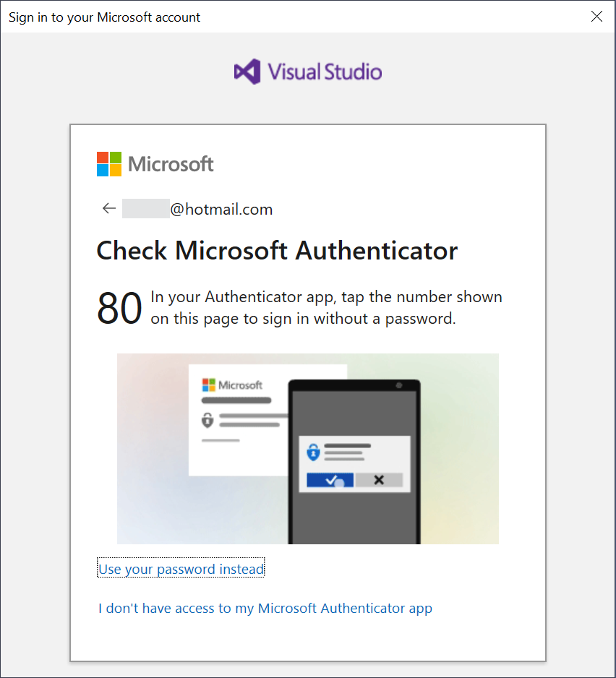Close the Microsoft account sign-in dialog
This screenshot has height=678, width=616.
596,17
